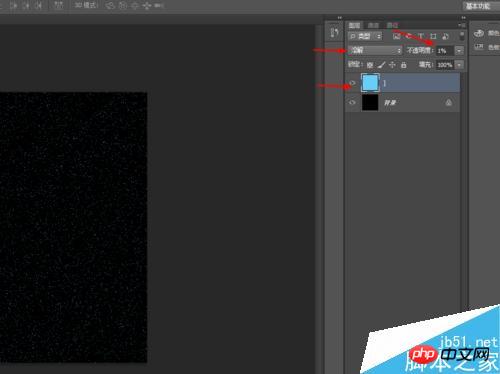Screen dimensions: 500x374
Task: Toggle layer filtering switch on or off
Action: pyautogui.click(x=462, y=36)
